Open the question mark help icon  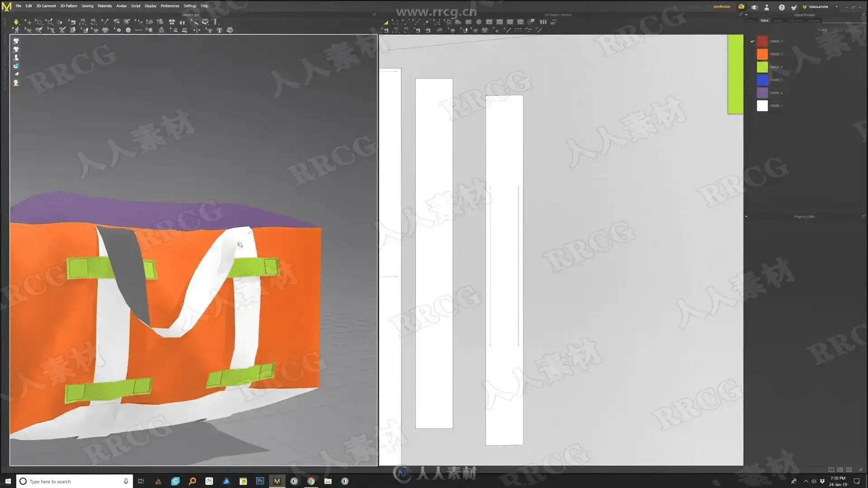point(781,7)
